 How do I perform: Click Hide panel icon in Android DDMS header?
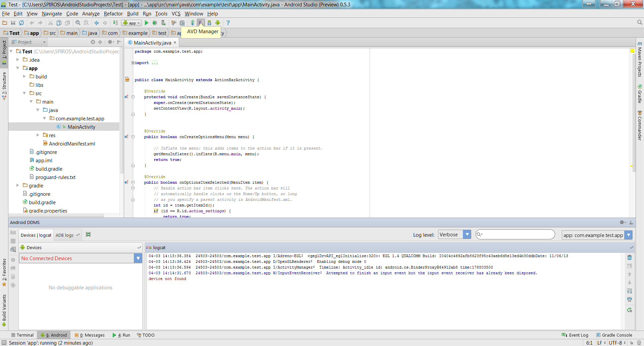pyautogui.click(x=631, y=222)
